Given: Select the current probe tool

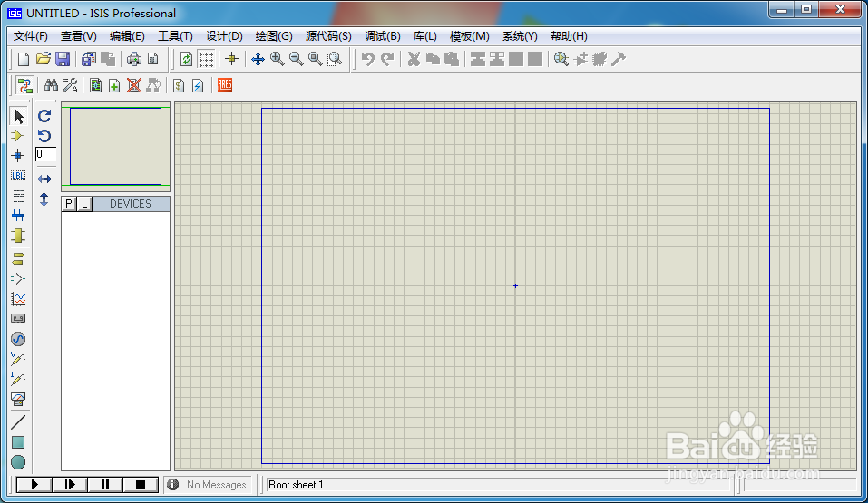Looking at the screenshot, I should tap(18, 379).
